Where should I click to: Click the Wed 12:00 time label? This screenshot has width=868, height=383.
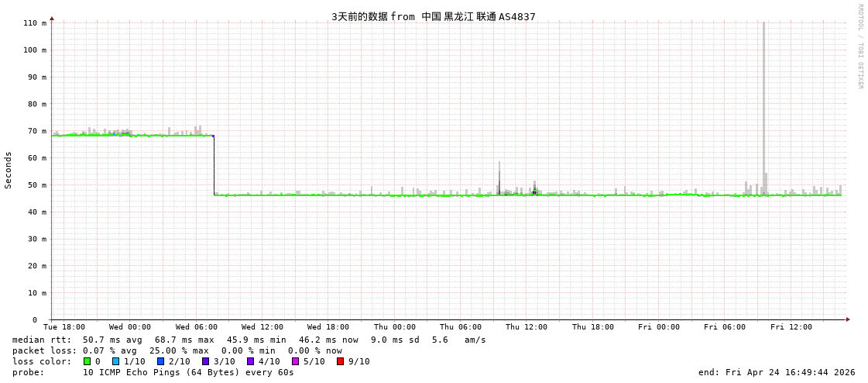(x=262, y=327)
